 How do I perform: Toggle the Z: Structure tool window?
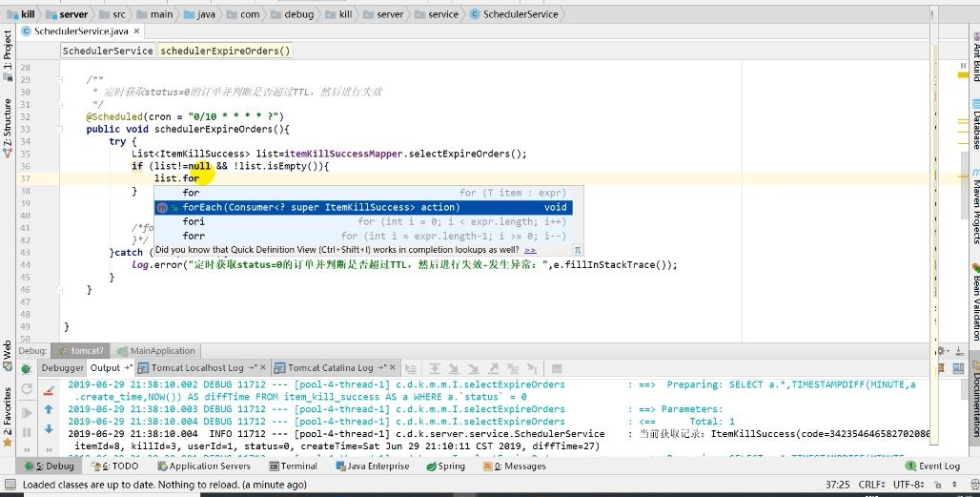click(7, 128)
